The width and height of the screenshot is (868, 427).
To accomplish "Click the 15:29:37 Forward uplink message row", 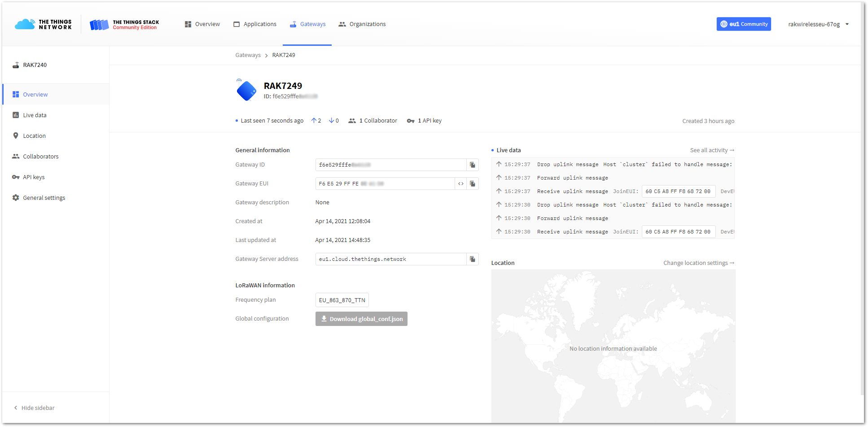I will tap(613, 178).
